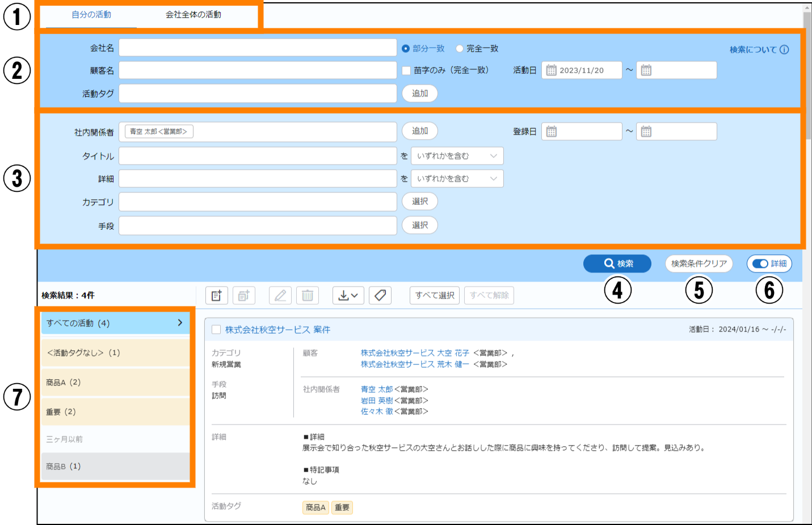Click the trash delete icon
The image size is (812, 525).
(308, 295)
